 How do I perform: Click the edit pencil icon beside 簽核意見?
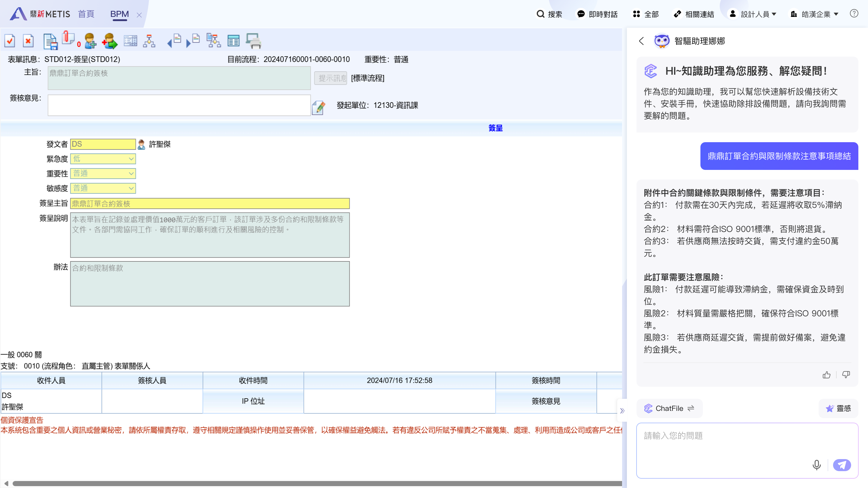[318, 107]
